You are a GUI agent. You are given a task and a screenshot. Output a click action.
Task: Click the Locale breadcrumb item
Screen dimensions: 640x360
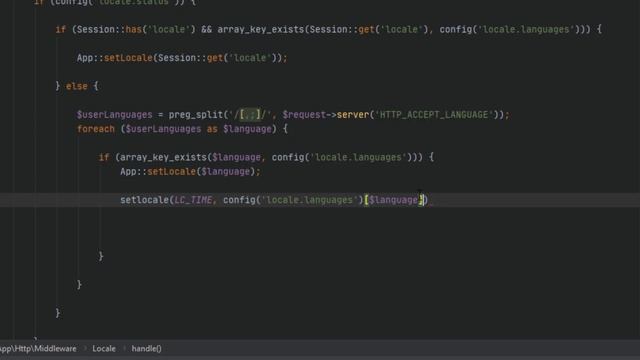[104, 349]
